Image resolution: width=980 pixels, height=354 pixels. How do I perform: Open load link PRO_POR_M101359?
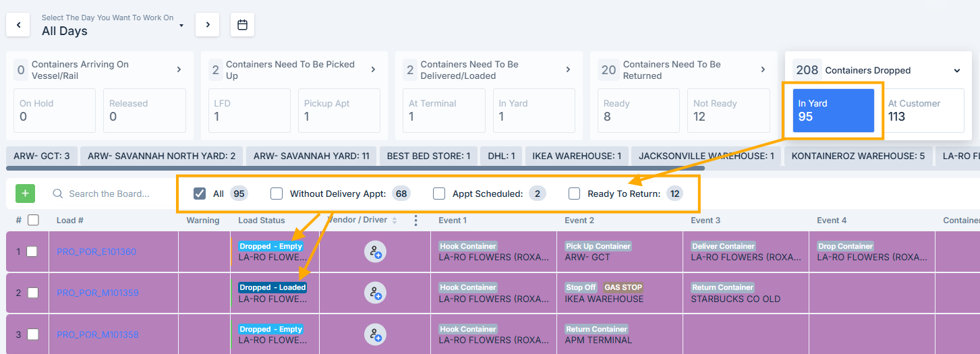96,293
